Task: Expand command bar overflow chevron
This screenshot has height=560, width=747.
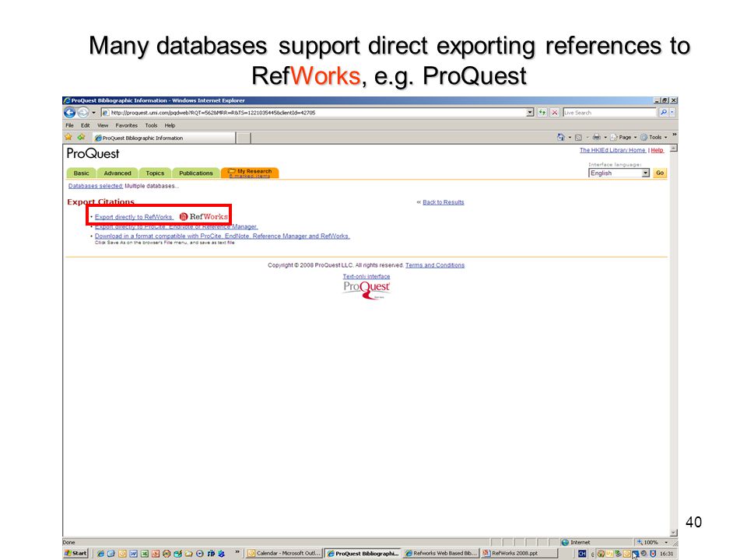Action: tap(674, 135)
